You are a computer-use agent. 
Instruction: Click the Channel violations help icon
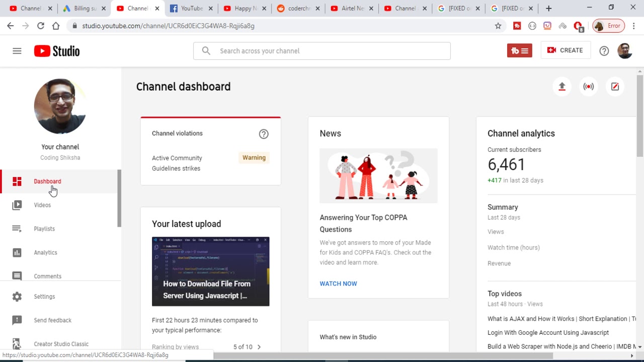click(264, 134)
